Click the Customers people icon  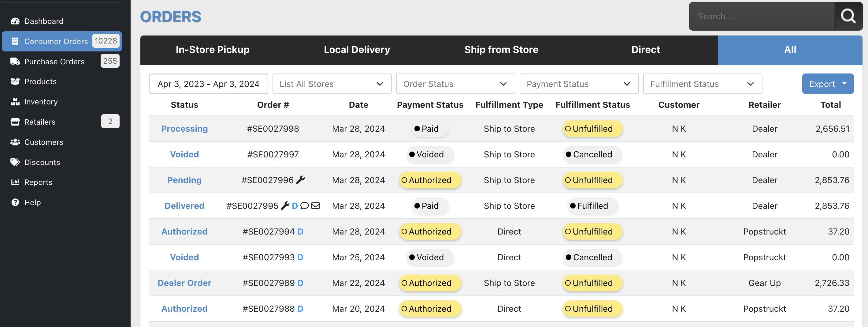15,142
